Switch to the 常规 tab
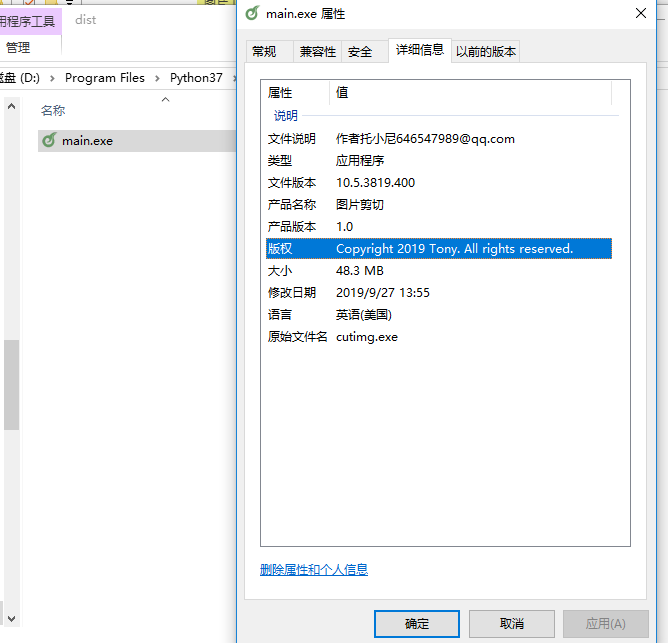668x643 pixels. [265, 52]
